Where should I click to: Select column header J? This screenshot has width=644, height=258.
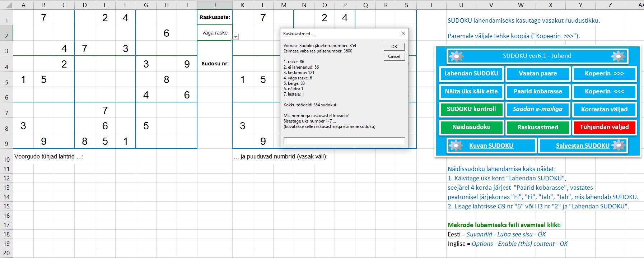click(x=215, y=5)
